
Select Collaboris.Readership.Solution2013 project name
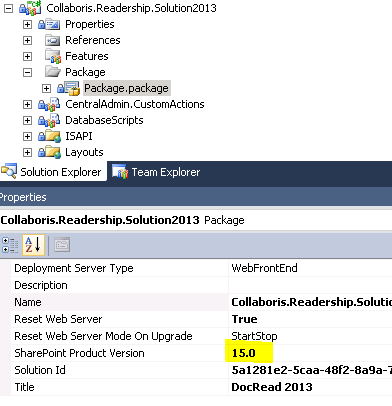(131, 8)
